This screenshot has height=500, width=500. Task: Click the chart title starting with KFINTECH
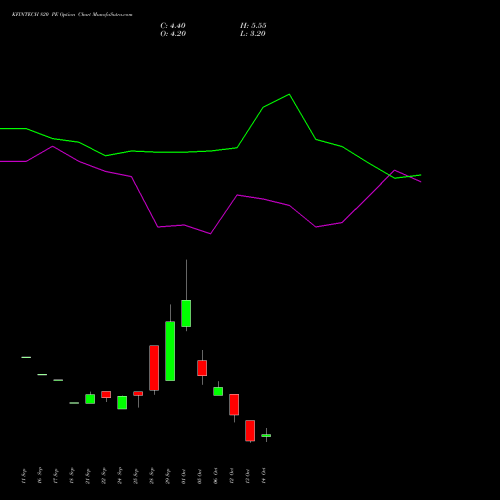[72, 15]
